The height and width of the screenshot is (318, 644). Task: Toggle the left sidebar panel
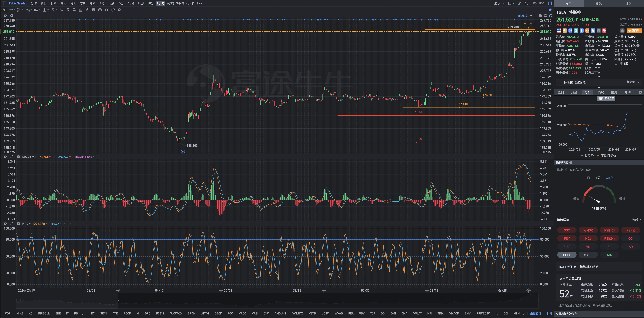click(x=4, y=3)
